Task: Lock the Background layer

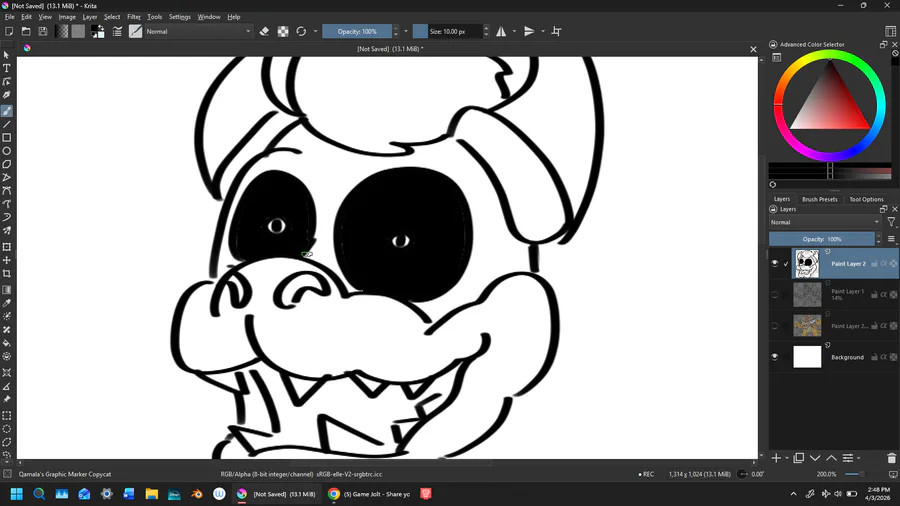Action: click(874, 357)
